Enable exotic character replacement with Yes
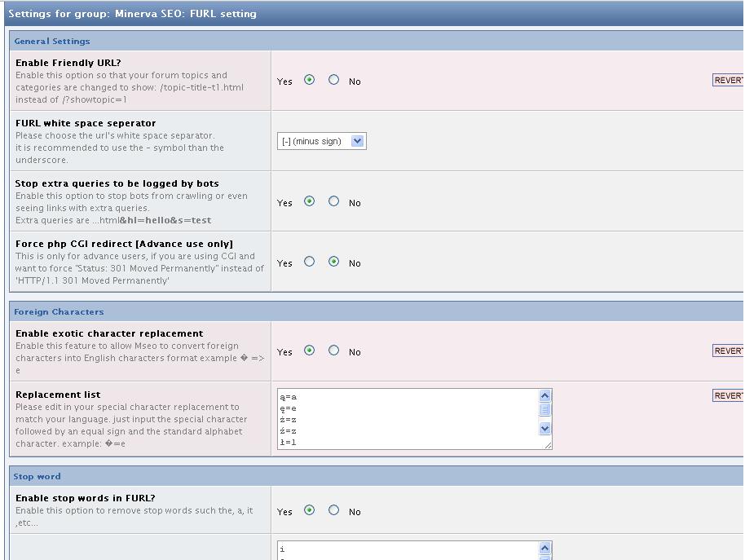Screen dimensions: 745x560 (x=309, y=351)
